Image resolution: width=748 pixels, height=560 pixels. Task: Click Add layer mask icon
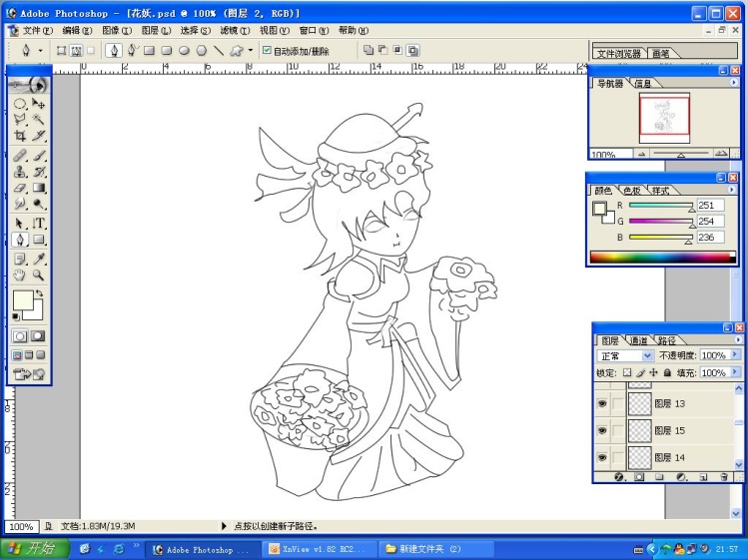click(x=639, y=476)
